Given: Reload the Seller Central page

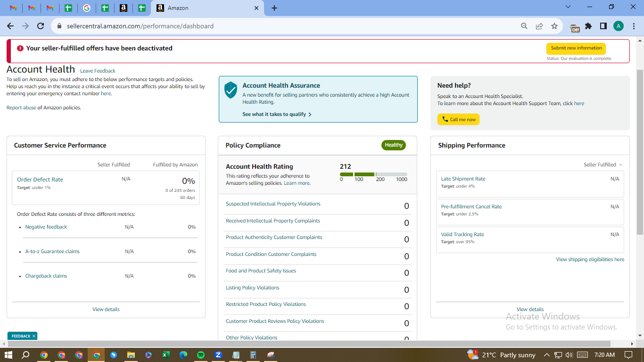Looking at the screenshot, I should coord(41,26).
